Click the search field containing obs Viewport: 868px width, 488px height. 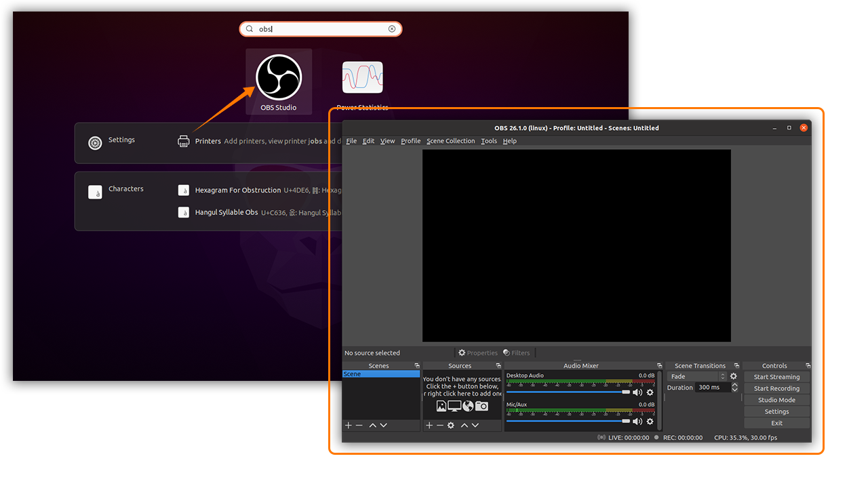pyautogui.click(x=321, y=29)
